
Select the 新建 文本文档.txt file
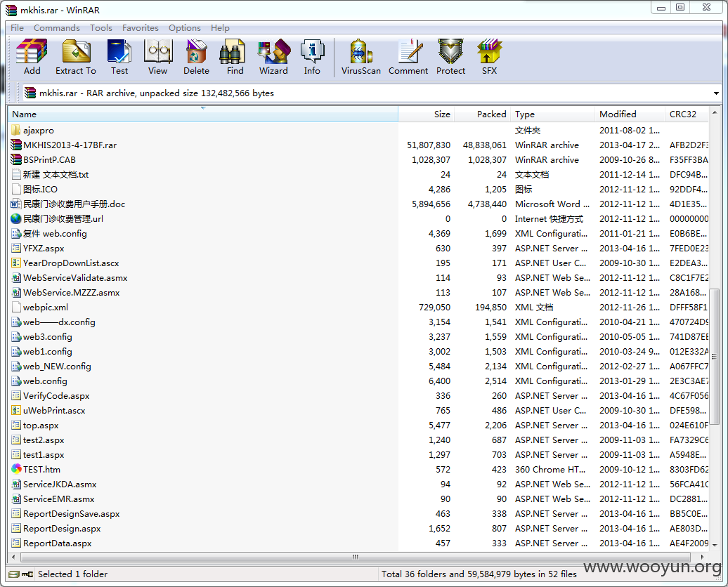tap(56, 174)
